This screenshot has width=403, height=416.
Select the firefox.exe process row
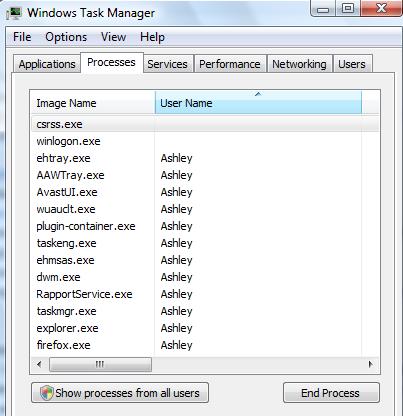205,345
